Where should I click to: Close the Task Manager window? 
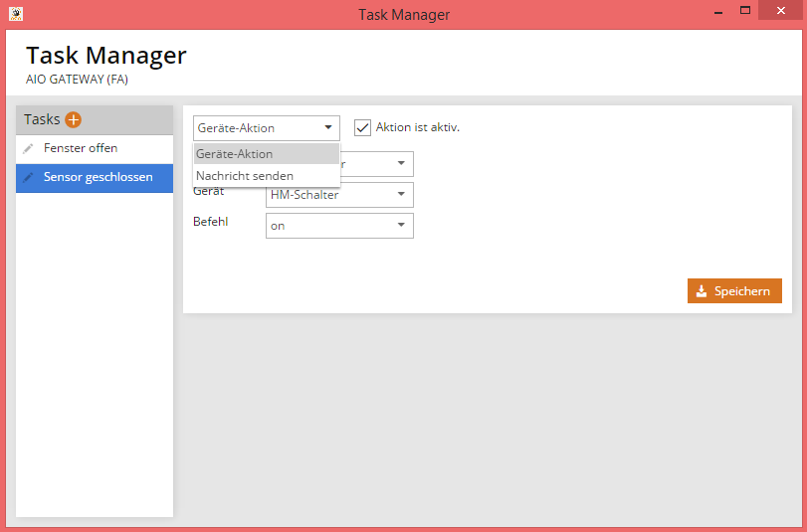tap(780, 11)
